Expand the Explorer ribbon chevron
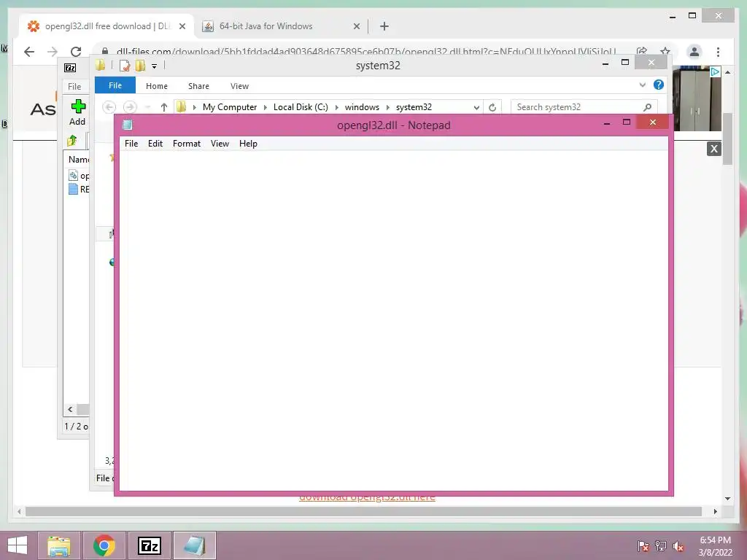747x560 pixels. (642, 85)
